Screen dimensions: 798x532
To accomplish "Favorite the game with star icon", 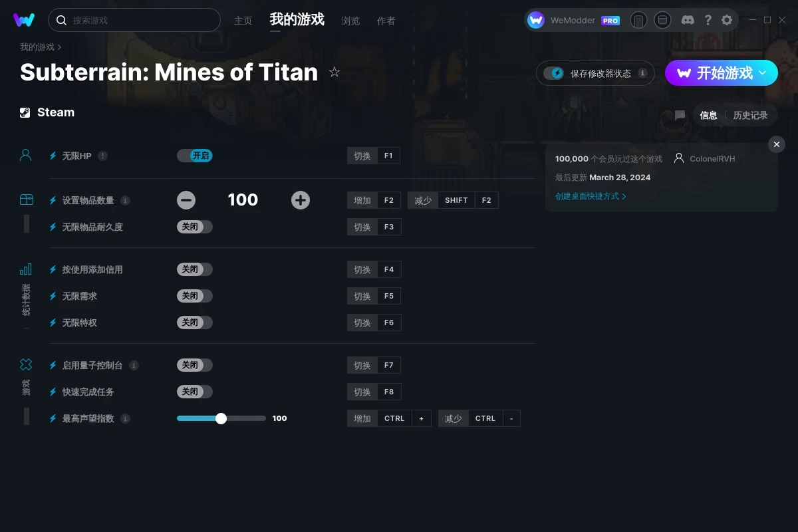I will pyautogui.click(x=334, y=72).
